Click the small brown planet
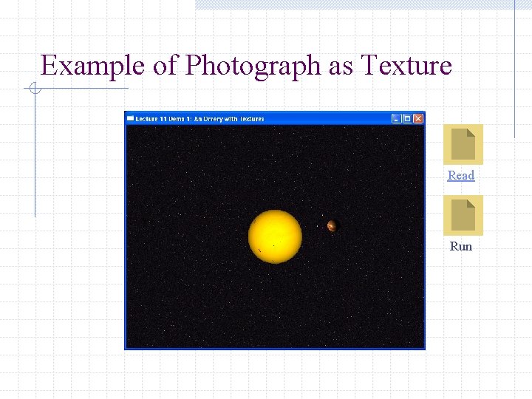Viewport: 532px width, 399px height. tap(332, 225)
